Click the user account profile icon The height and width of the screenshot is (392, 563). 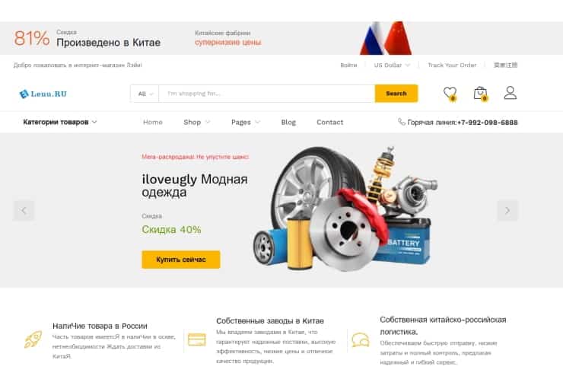coord(511,93)
